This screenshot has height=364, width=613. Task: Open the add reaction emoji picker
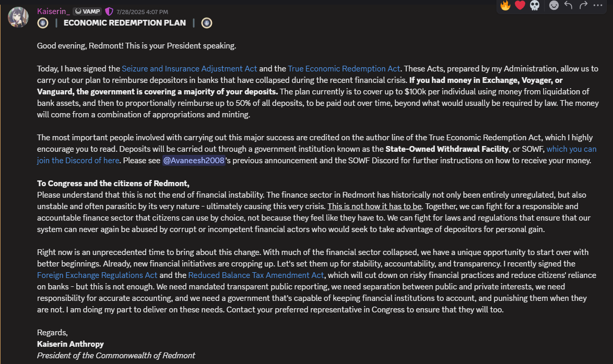[554, 5]
